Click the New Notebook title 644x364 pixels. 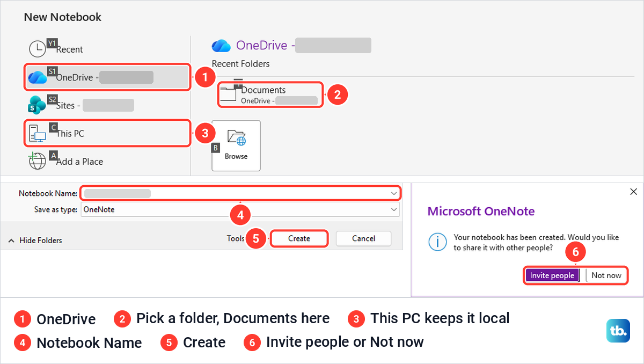click(63, 17)
